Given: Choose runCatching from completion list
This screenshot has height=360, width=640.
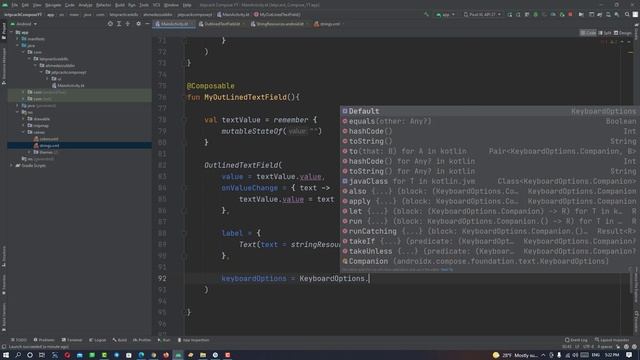Looking at the screenshot, I should 490,231.
